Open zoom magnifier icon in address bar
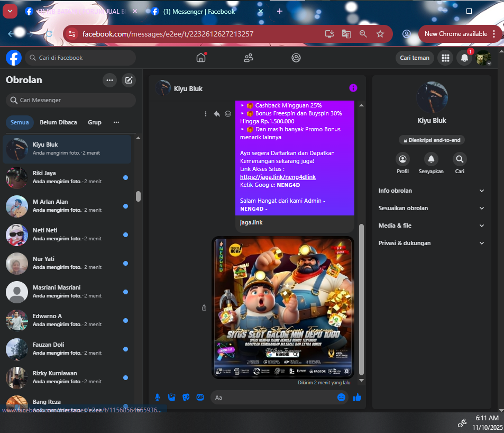The image size is (504, 433). (x=363, y=34)
